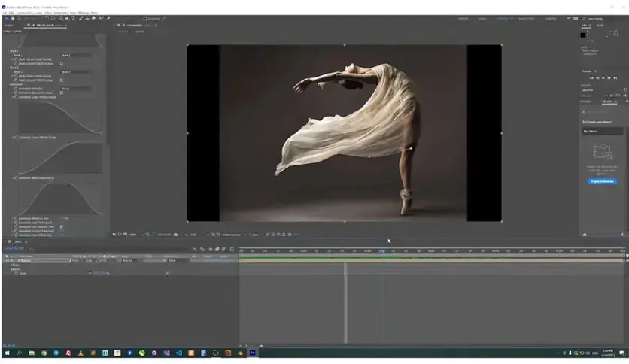The height and width of the screenshot is (364, 629).
Task: Toggle the Animation reverse direction checkbox
Action: point(62,93)
